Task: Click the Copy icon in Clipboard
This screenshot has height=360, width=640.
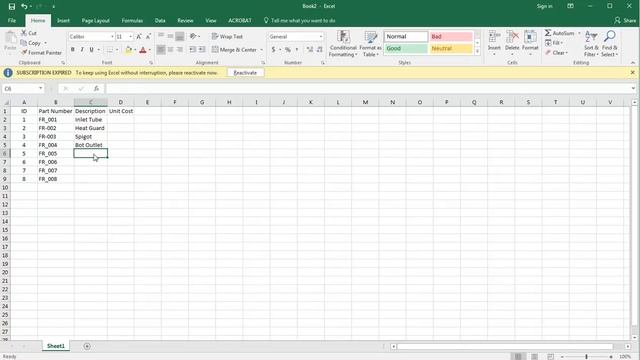Action: click(x=24, y=42)
